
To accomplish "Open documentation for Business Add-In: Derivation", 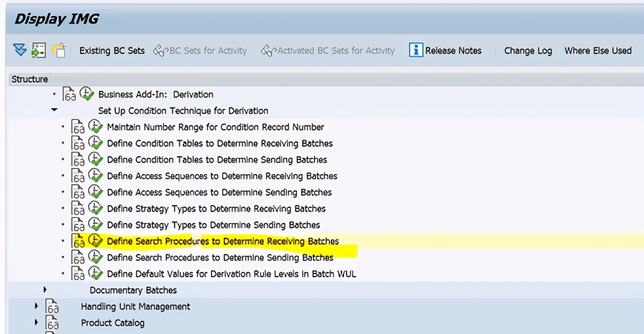I will pos(68,94).
